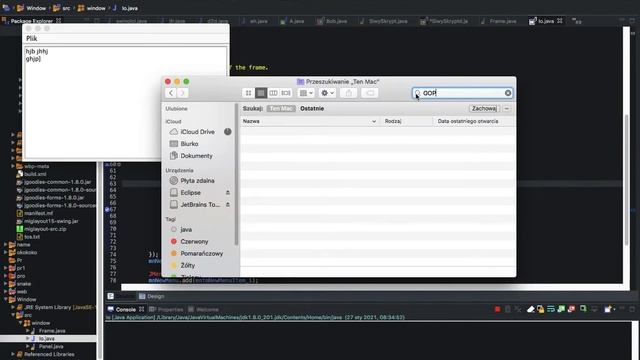
Task: Click into the Finder search field
Action: (x=462, y=93)
